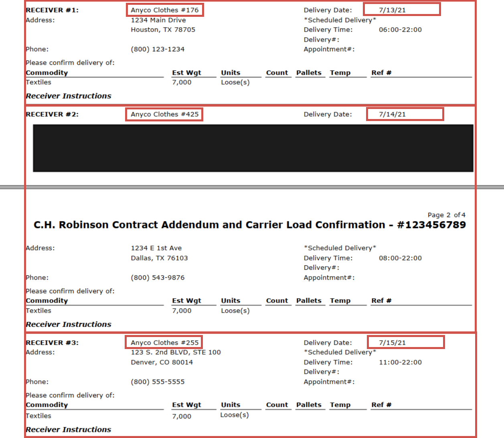Click the black redacted block under Receiver #2
The height and width of the screenshot is (438, 504).
pyautogui.click(x=253, y=148)
